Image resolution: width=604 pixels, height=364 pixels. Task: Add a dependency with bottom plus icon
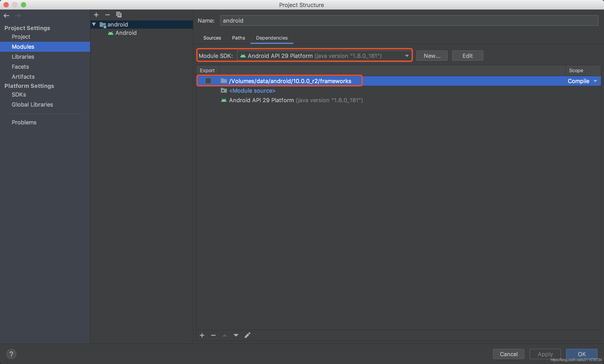[x=202, y=335]
